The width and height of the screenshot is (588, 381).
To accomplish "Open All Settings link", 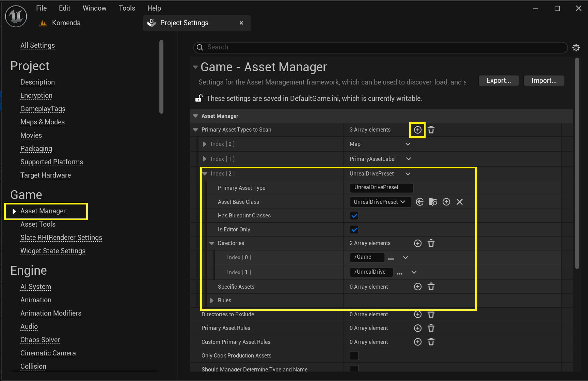I will point(37,45).
